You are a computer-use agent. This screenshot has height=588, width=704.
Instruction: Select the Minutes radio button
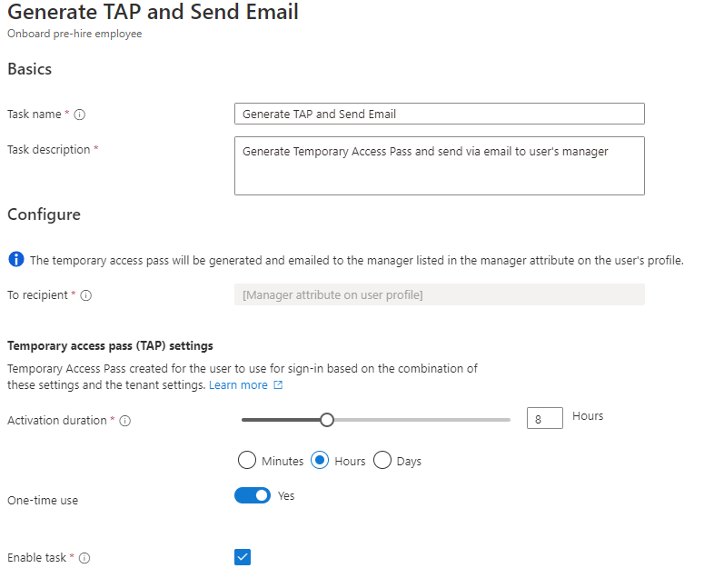246,460
